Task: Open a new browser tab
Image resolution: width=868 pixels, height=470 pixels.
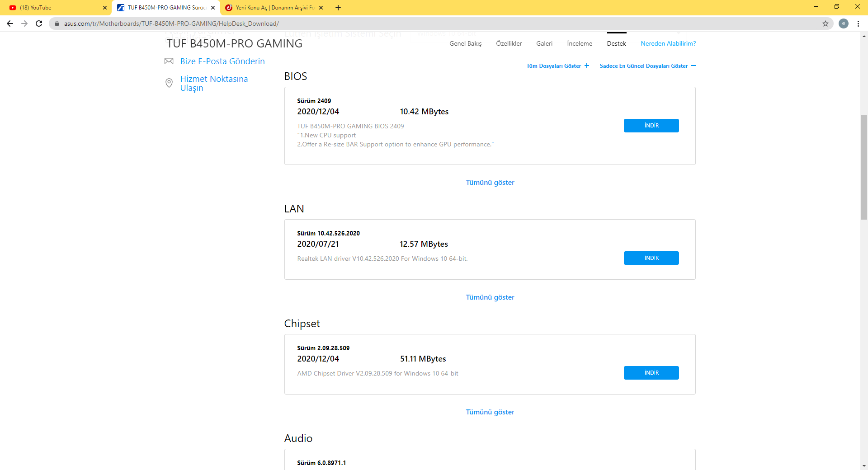Action: [x=338, y=8]
